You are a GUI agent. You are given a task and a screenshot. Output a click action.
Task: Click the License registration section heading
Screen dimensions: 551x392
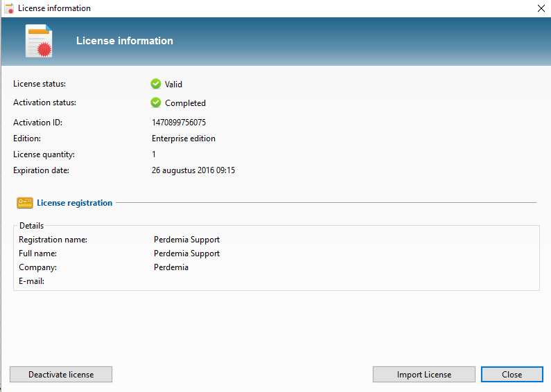click(74, 203)
